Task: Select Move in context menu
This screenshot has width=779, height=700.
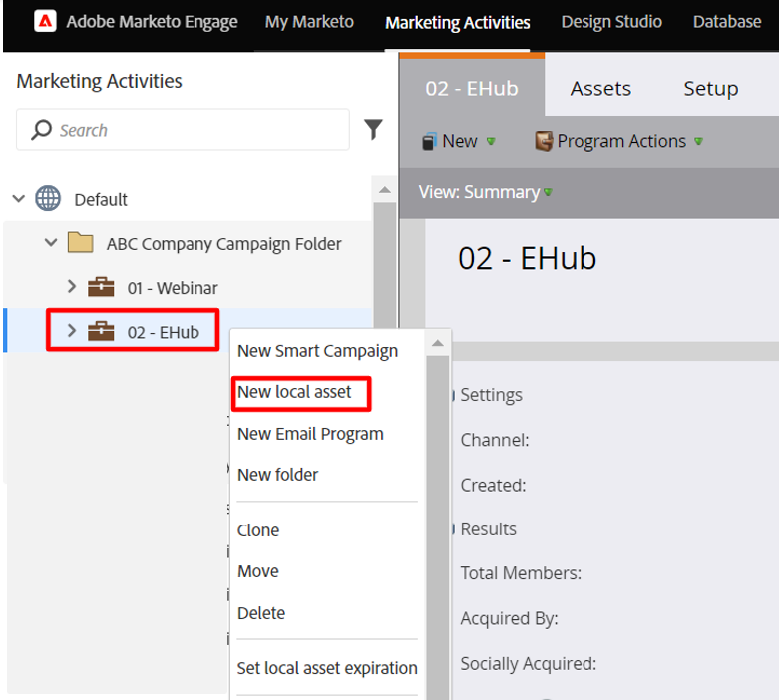Action: pyautogui.click(x=258, y=571)
